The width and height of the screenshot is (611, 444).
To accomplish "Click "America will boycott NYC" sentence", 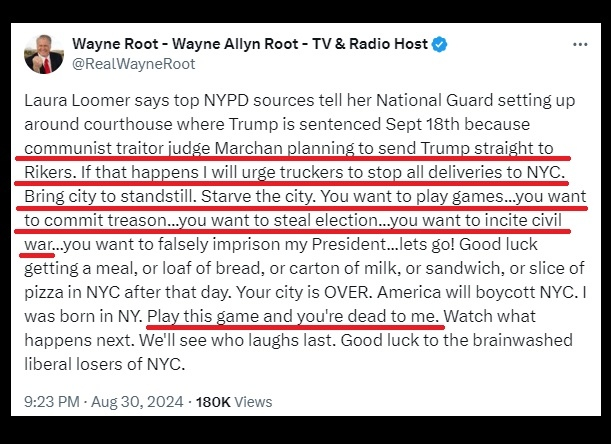I will point(489,292).
